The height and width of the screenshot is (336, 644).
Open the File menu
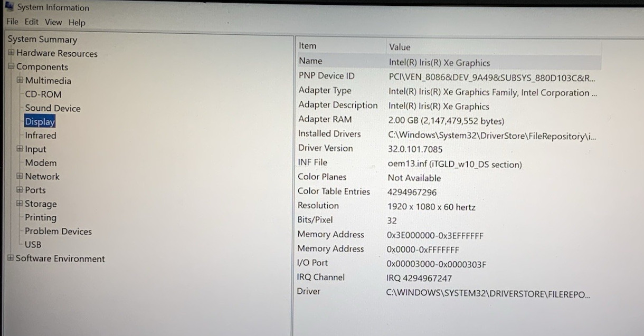coord(12,22)
